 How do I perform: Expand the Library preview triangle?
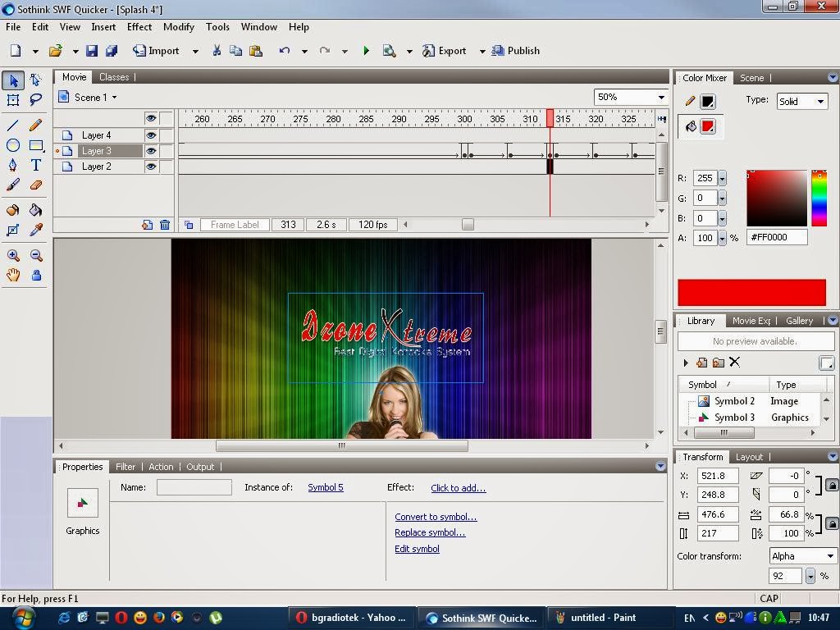pos(686,363)
